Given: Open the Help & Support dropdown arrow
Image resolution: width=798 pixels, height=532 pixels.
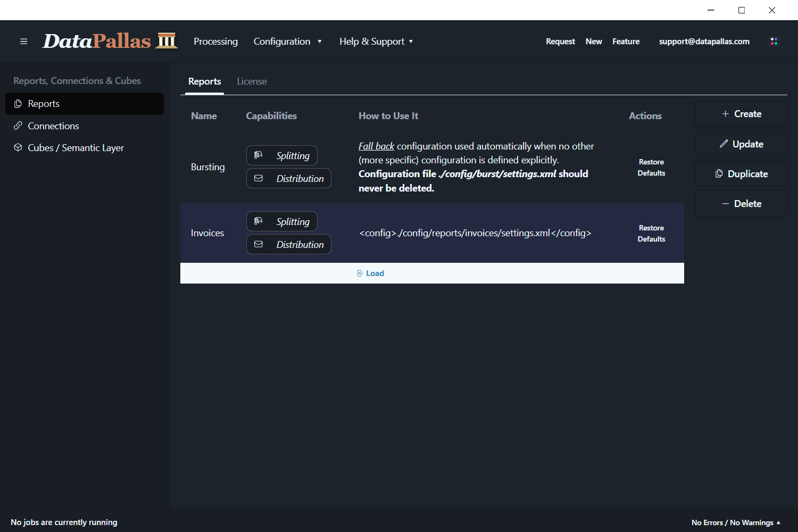Looking at the screenshot, I should pyautogui.click(x=411, y=41).
